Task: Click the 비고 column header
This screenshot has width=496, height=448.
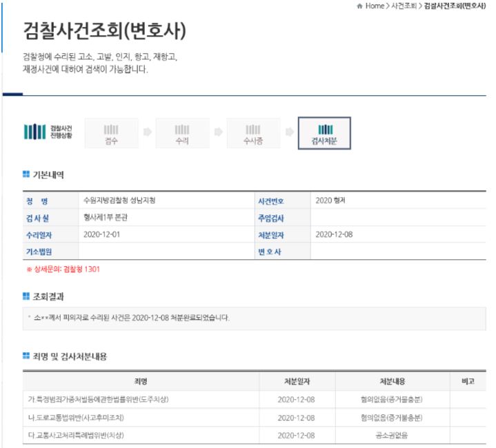Action: (x=468, y=381)
